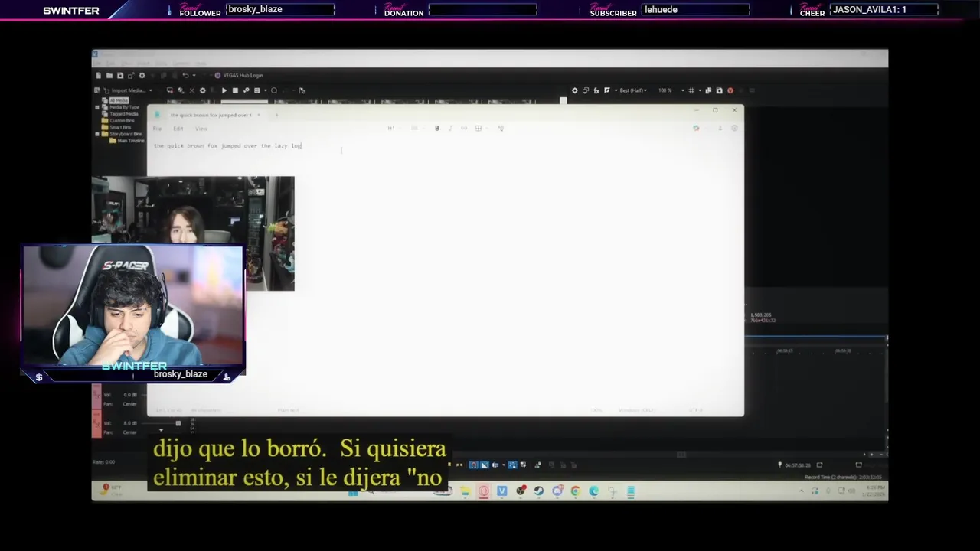
Task: Click the red shield icon in the preview toolbar
Action: click(x=730, y=90)
